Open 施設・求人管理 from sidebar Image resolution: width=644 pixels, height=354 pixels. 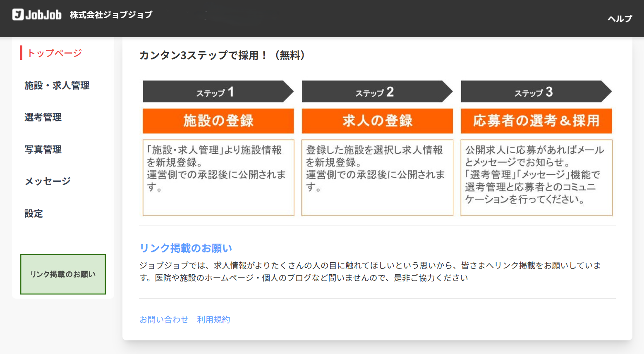click(57, 86)
